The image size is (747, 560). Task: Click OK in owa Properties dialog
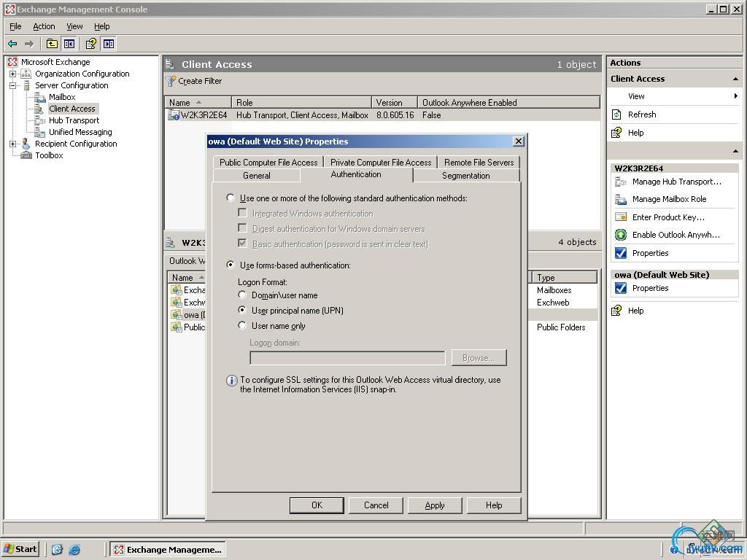pyautogui.click(x=317, y=505)
